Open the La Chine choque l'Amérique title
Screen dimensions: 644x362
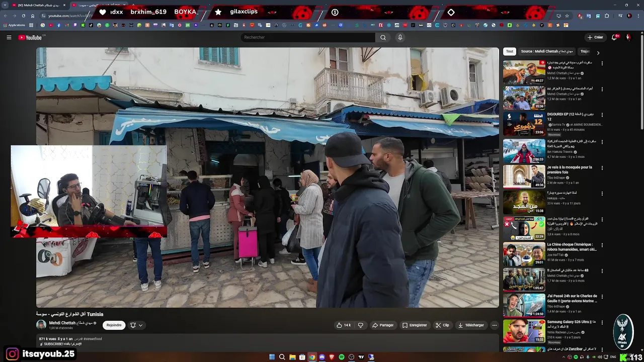[572, 247]
